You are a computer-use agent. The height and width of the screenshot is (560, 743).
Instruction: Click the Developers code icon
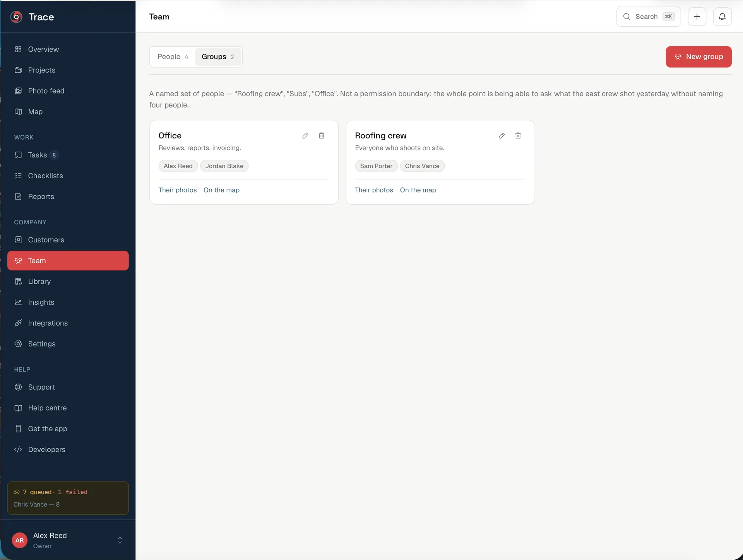tap(18, 449)
